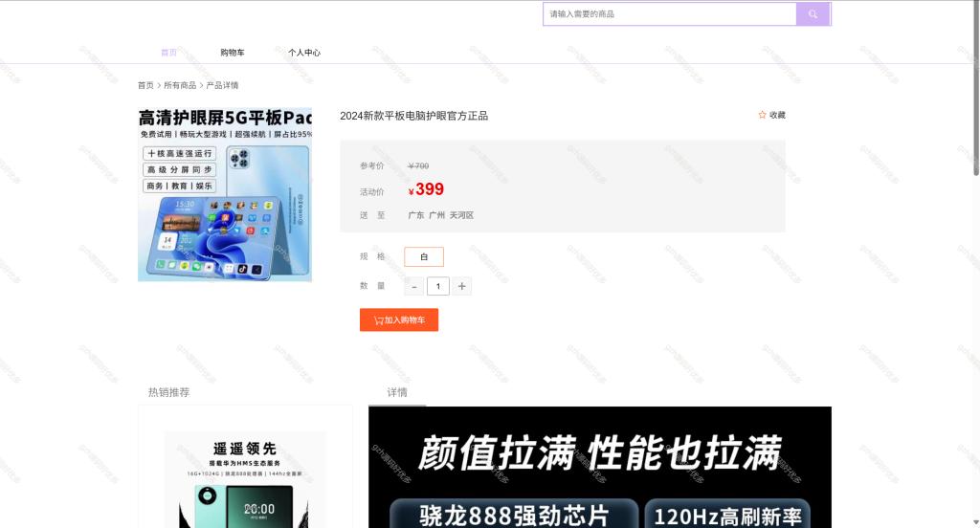Decrease quantity with the minus button
The height and width of the screenshot is (528, 980).
(x=413, y=286)
